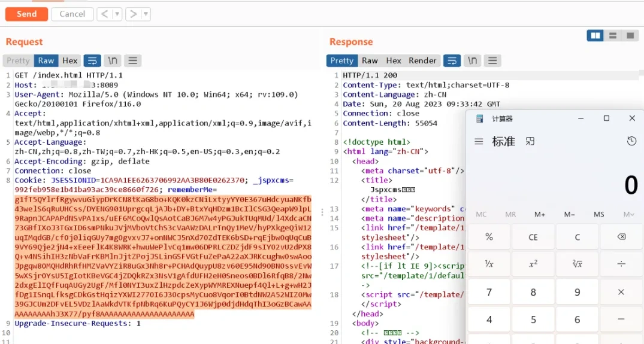Click the Date response header line

[421, 103]
